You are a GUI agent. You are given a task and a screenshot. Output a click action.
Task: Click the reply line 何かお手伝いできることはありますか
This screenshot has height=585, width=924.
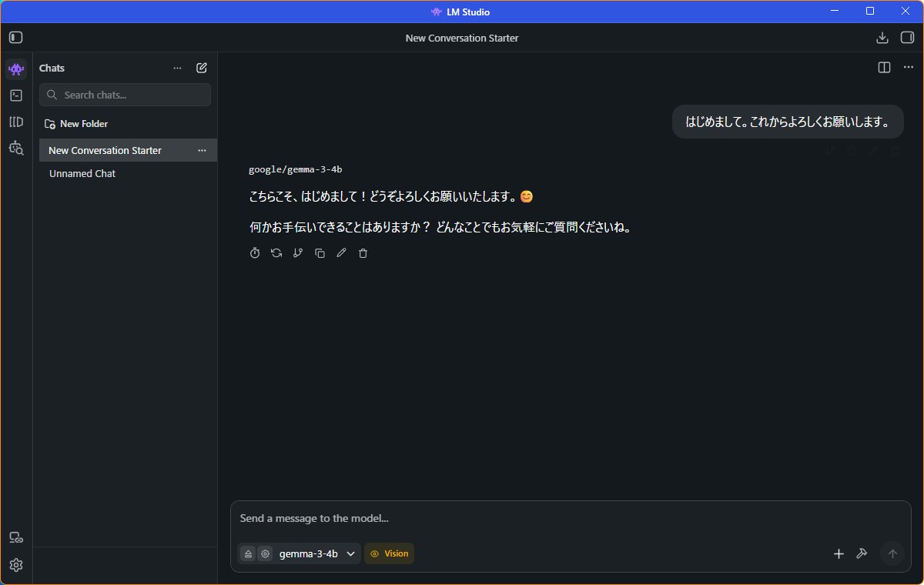click(x=440, y=228)
